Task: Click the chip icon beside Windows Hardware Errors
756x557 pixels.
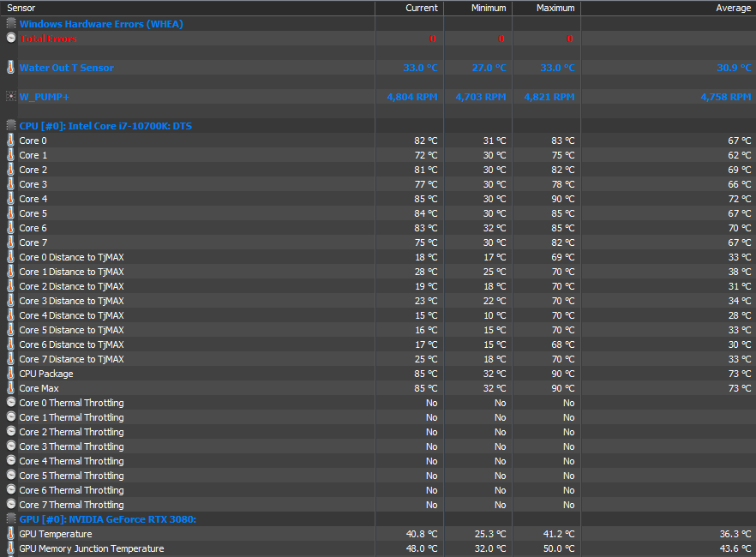Action: 10,24
